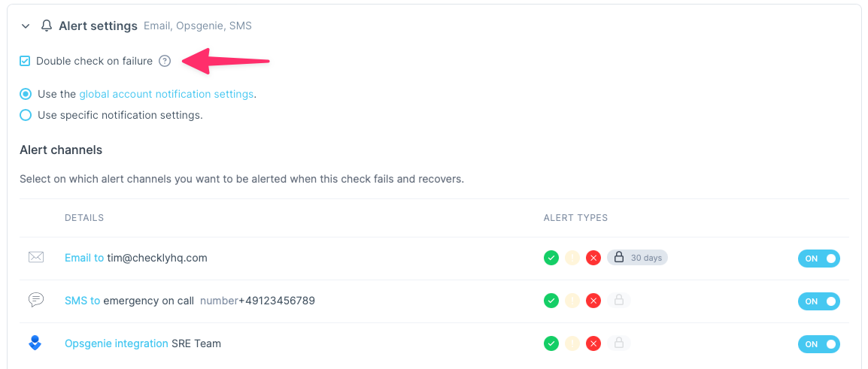The width and height of the screenshot is (868, 369).
Task: Turn off the email alert channel toggle
Action: 818,259
